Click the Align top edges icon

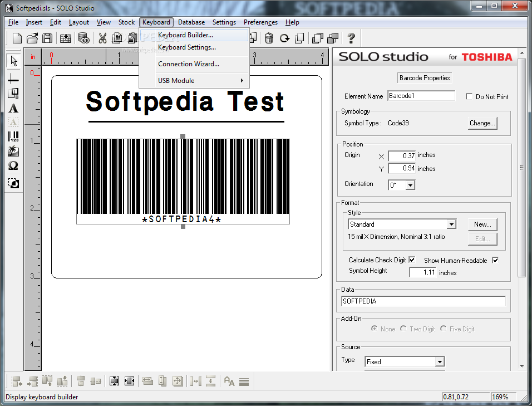pyautogui.click(x=47, y=381)
